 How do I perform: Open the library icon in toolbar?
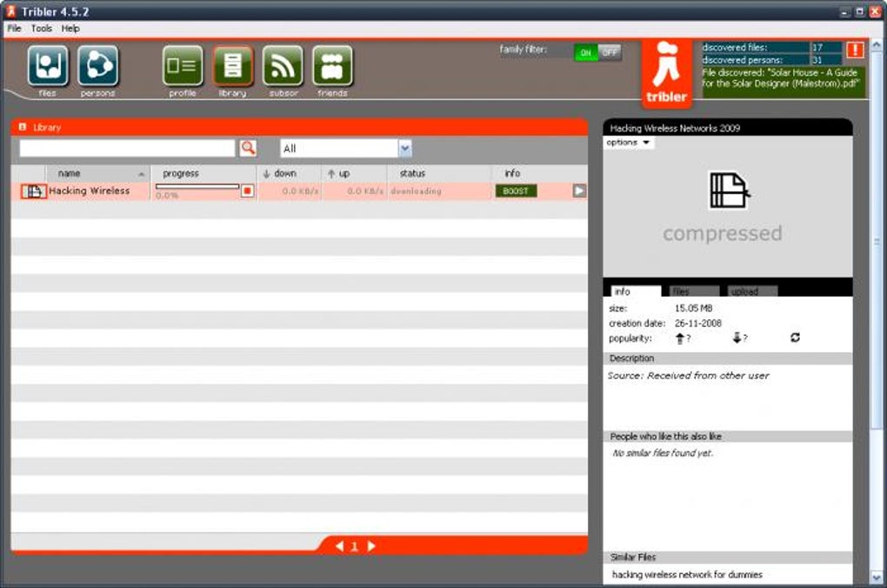coord(232,65)
